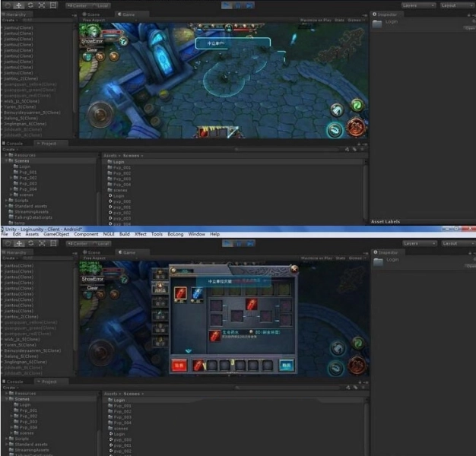Switch to Scene tab in lower Unity window
The width and height of the screenshot is (476, 456).
click(x=92, y=252)
